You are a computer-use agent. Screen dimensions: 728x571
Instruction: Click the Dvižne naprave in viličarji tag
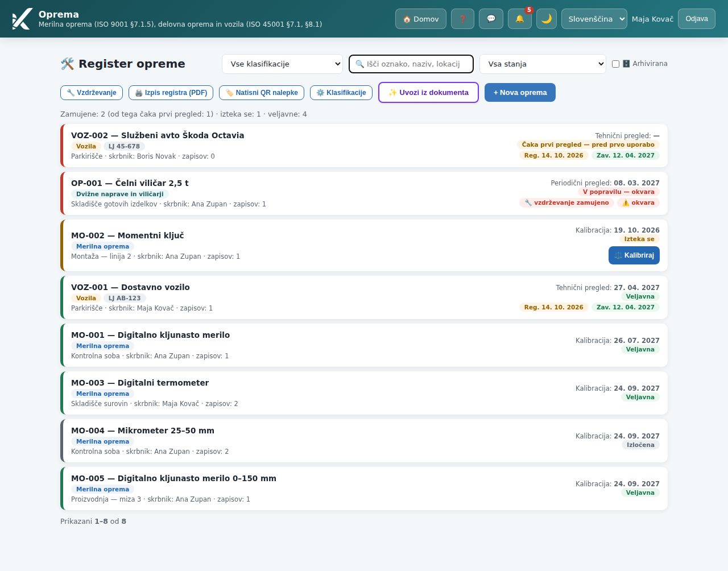[x=120, y=194]
